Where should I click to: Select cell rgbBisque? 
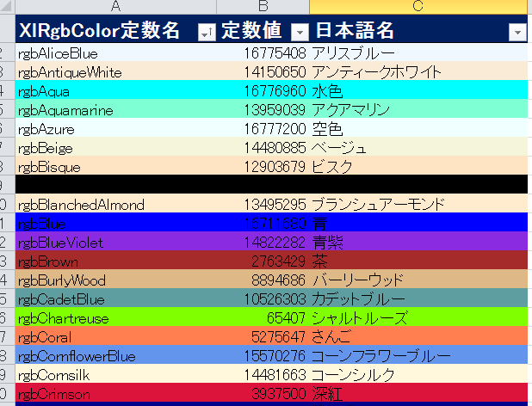pyautogui.click(x=115, y=166)
